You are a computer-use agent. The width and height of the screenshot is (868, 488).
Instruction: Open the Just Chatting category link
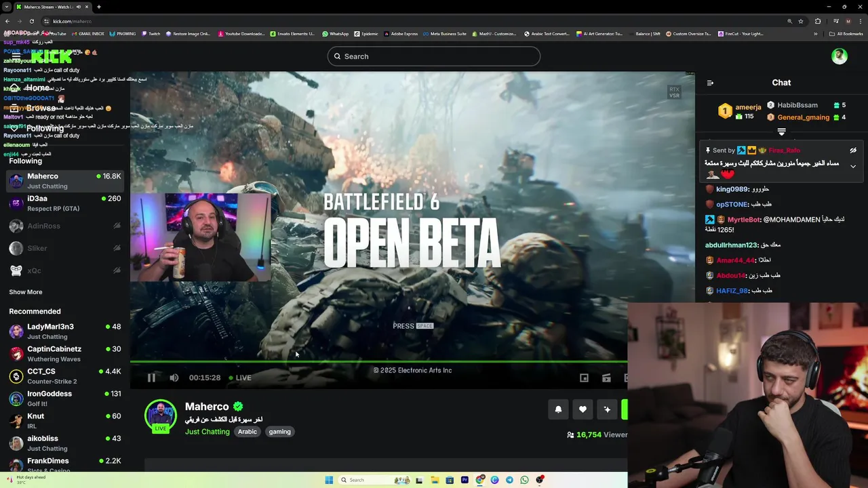[x=208, y=432]
